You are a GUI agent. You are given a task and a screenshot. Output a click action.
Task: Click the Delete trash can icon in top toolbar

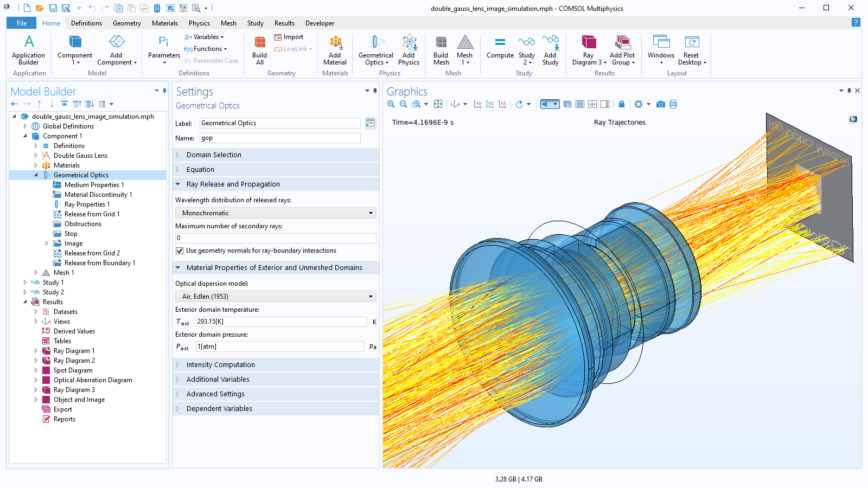pos(157,8)
